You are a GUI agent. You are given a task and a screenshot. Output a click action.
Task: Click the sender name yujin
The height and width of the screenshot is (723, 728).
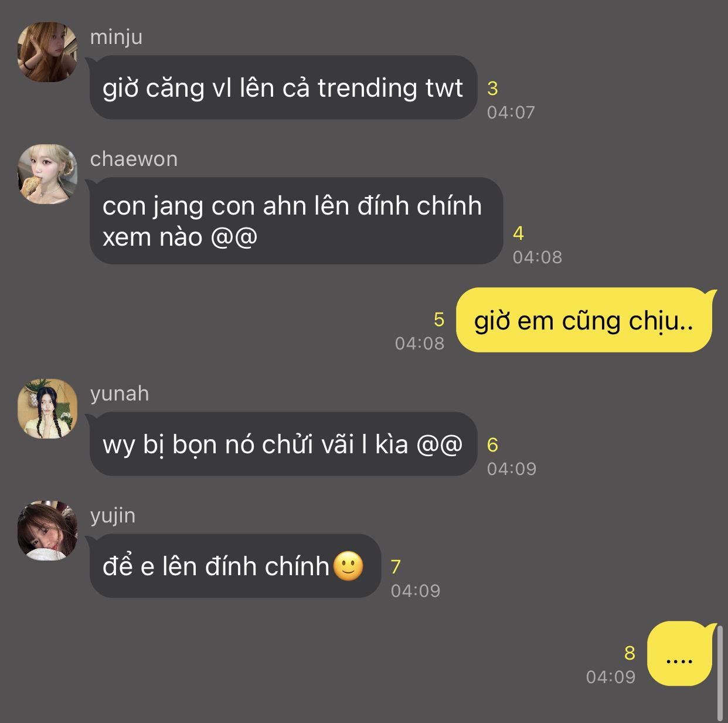point(113,515)
